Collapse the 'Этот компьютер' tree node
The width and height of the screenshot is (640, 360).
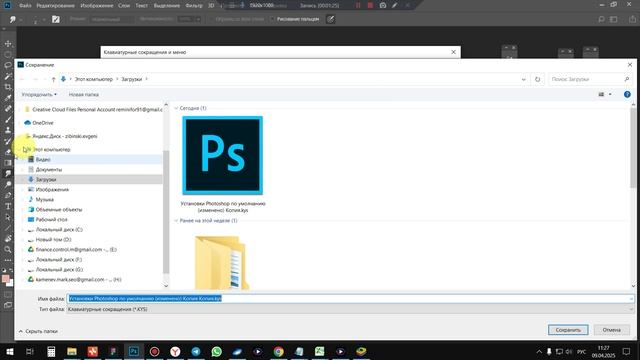19,150
